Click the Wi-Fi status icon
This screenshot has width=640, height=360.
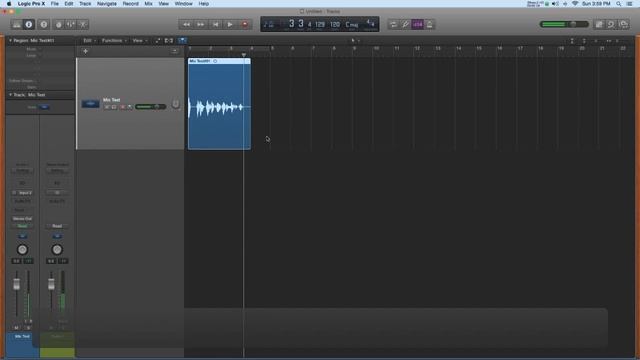pos(575,4)
